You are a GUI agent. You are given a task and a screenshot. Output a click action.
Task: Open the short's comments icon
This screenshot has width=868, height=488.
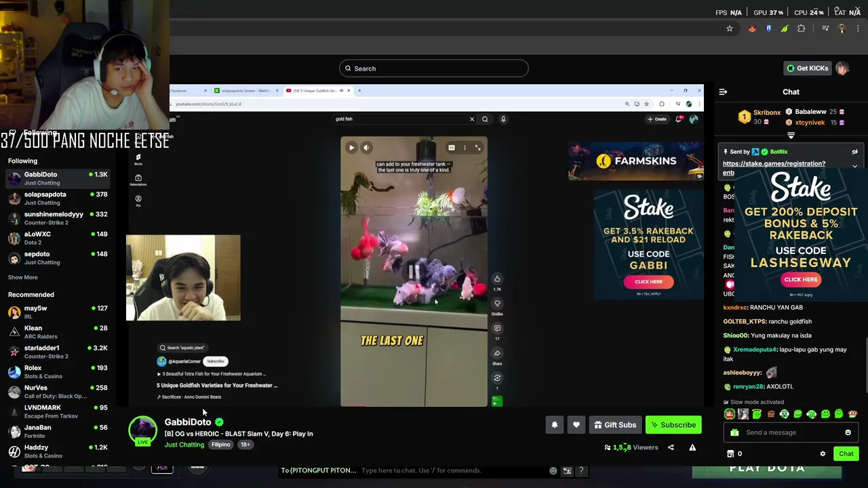497,328
